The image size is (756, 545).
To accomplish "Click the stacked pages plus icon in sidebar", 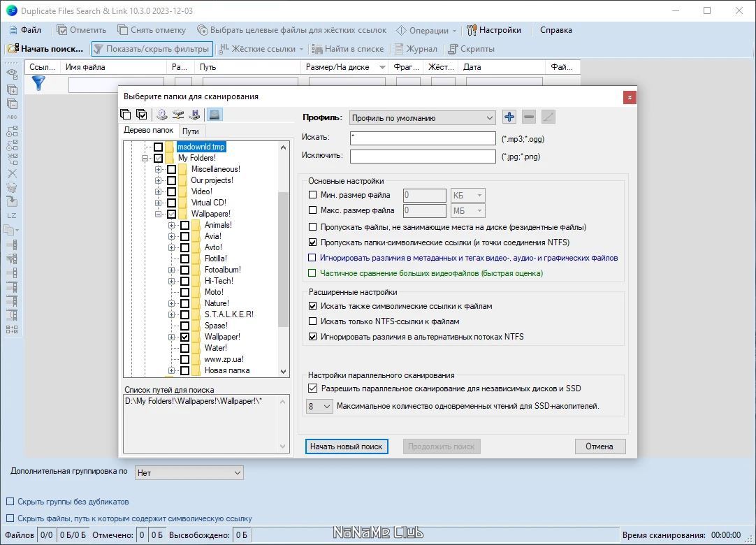I will [12, 89].
